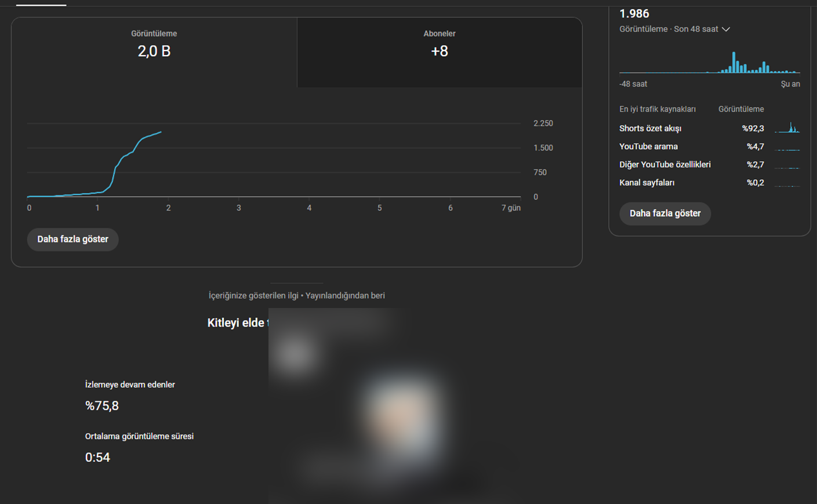
Task: Click the YouTube arama sparkline icon
Action: [x=787, y=147]
